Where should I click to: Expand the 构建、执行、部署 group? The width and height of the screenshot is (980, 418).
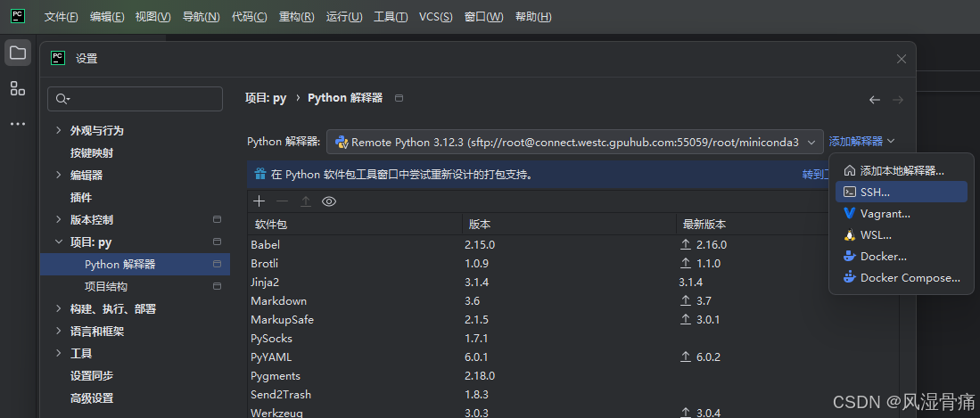[58, 308]
